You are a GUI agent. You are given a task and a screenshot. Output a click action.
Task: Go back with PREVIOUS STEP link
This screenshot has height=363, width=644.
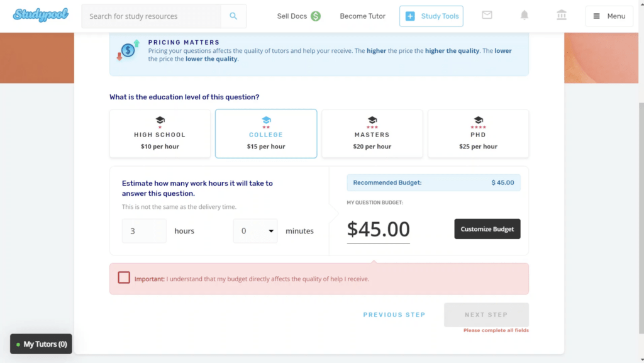394,315
